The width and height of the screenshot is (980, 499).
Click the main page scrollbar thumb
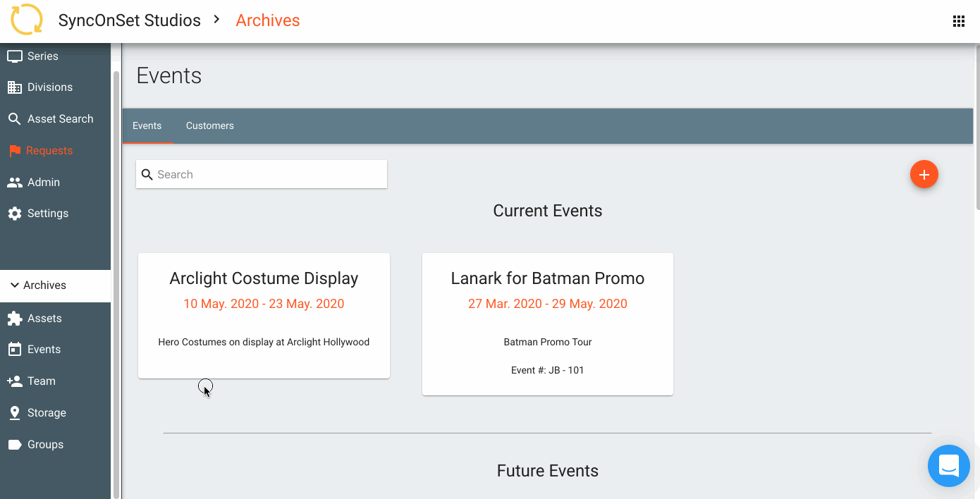coord(977,127)
